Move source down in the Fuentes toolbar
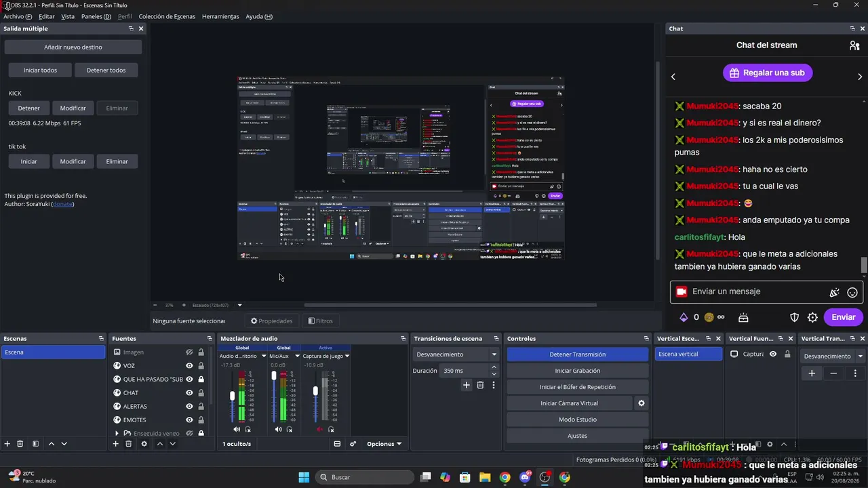The height and width of the screenshot is (488, 868). pyautogui.click(x=172, y=444)
